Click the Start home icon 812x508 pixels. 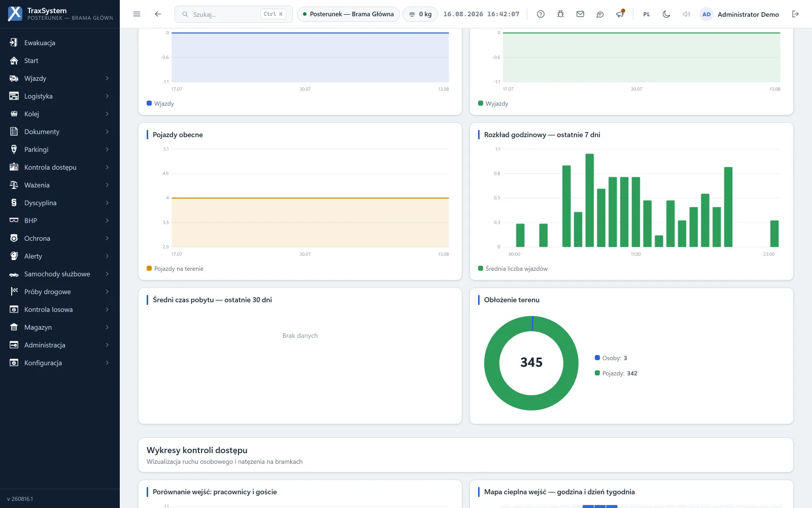(14, 60)
